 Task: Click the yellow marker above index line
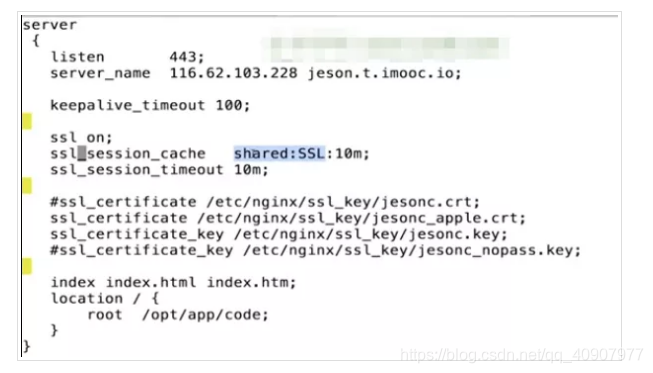tap(27, 266)
